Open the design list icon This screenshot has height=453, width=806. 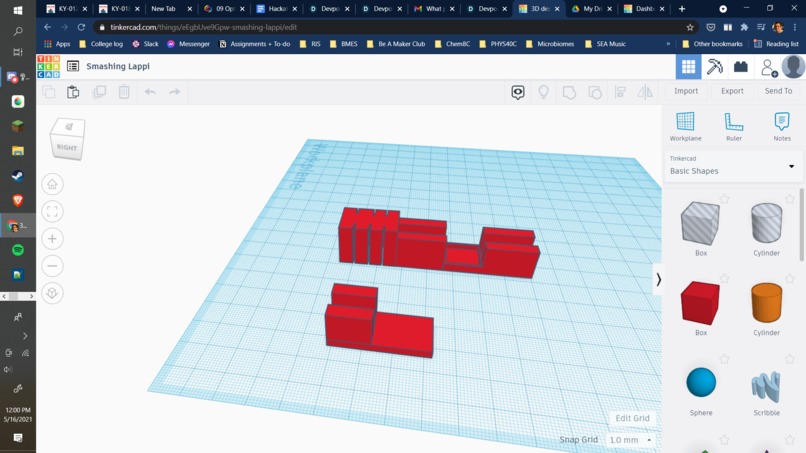[x=73, y=66]
